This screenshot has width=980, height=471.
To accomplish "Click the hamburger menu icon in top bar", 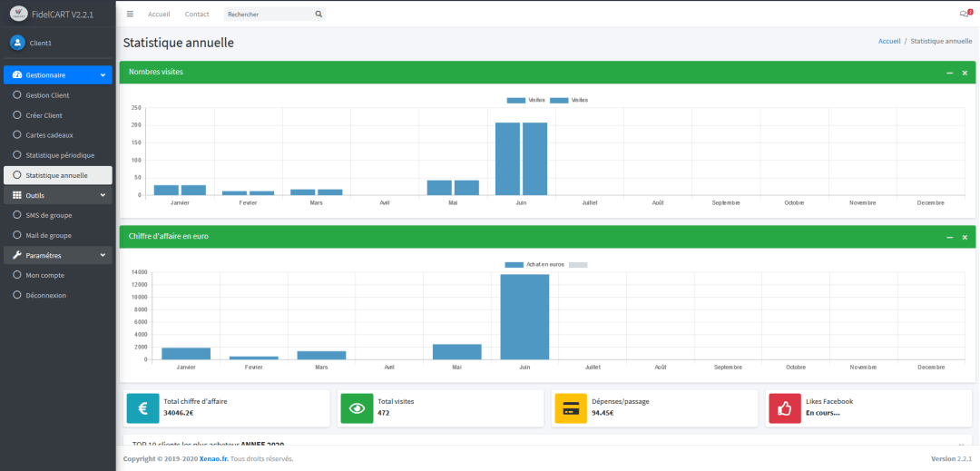I will tap(131, 15).
